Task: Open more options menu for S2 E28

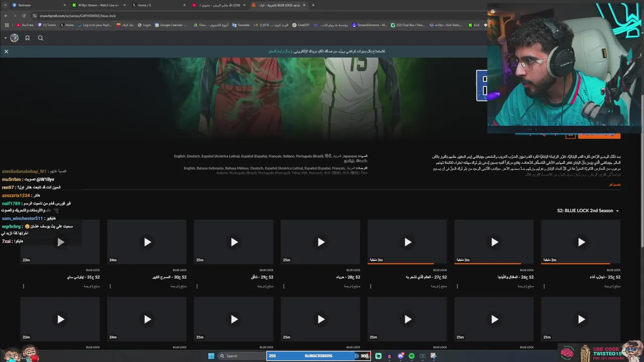Action: tap(284, 286)
